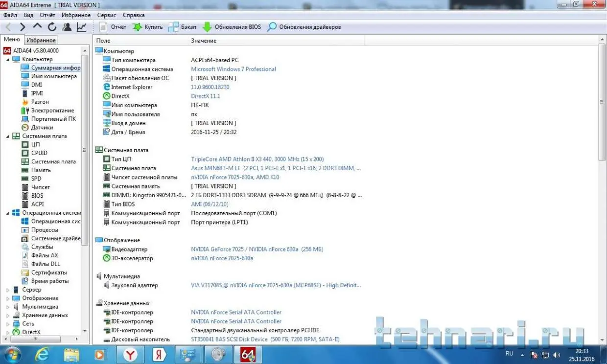
Task: Expand the Мультимедиа tree node
Action: click(7, 307)
